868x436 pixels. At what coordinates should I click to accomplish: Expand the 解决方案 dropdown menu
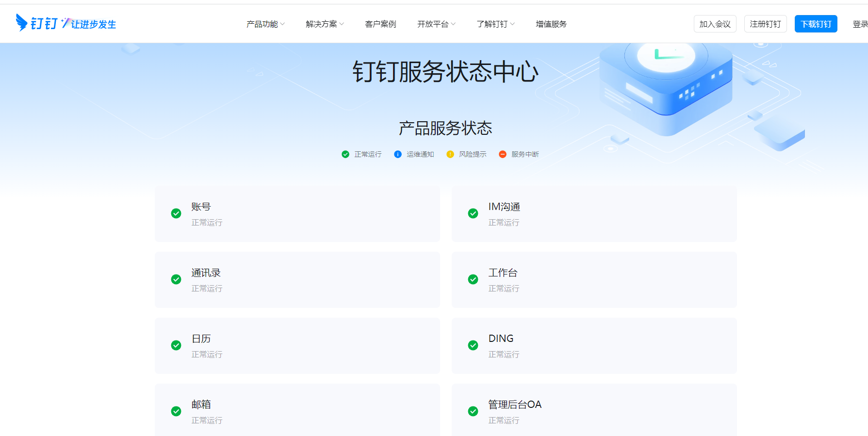coord(325,24)
